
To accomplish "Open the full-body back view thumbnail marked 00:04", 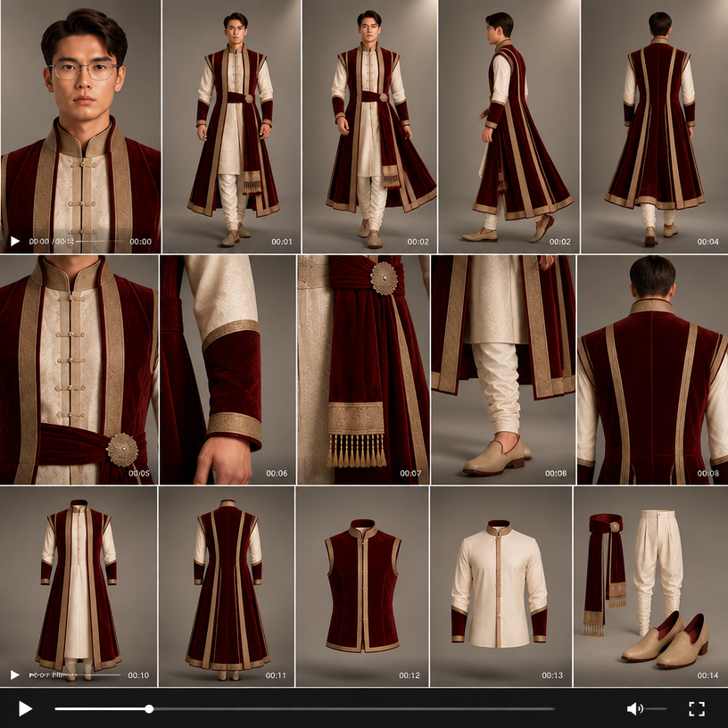I will tap(655, 127).
